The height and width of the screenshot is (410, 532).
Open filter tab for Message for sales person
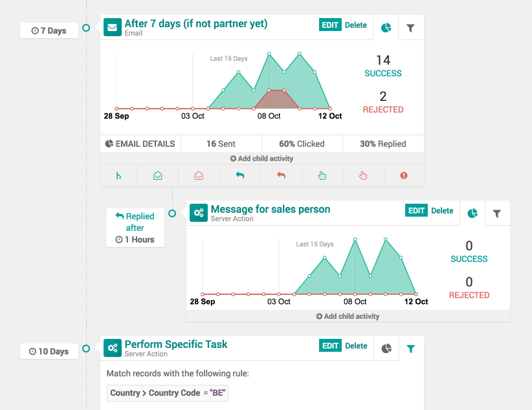(497, 213)
